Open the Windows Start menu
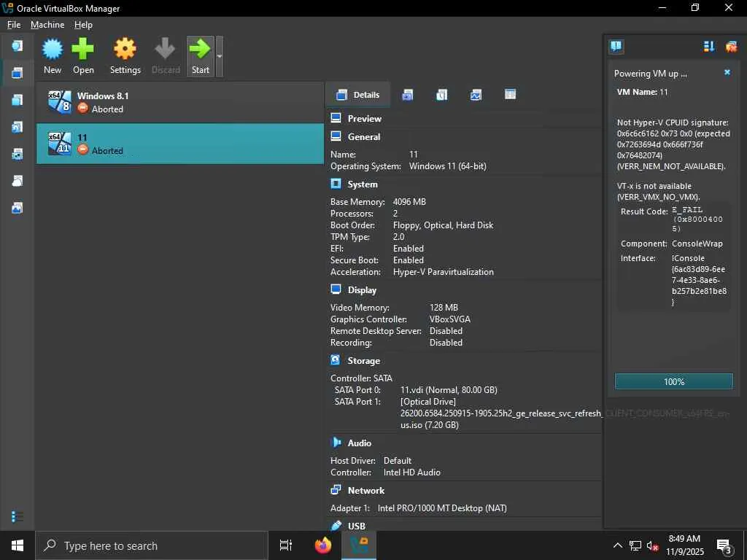Image resolution: width=747 pixels, height=560 pixels. (x=18, y=545)
